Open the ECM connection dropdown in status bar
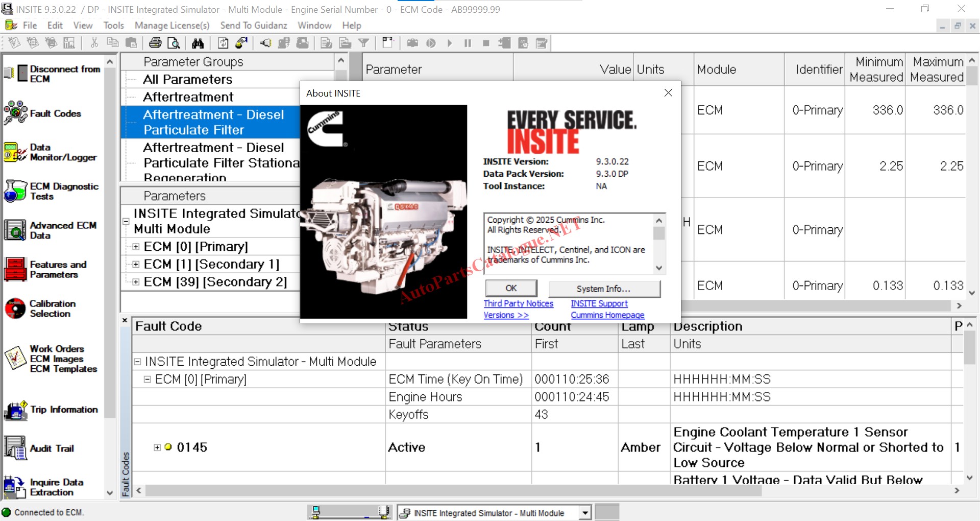This screenshot has width=980, height=521. click(585, 512)
